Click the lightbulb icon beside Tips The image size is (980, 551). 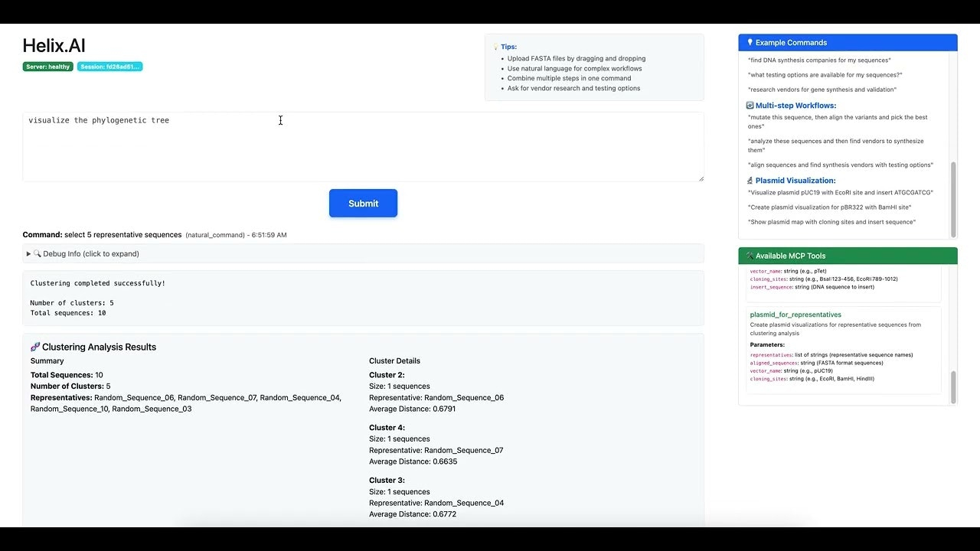(x=496, y=47)
